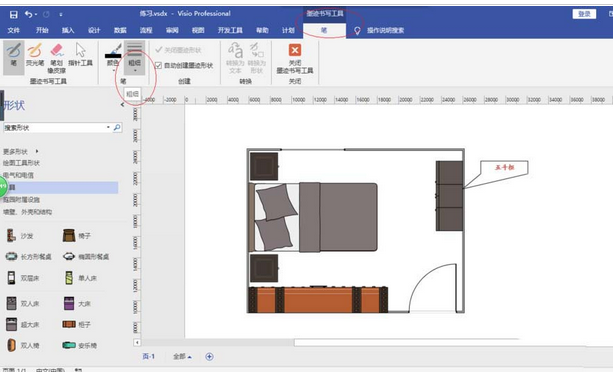Click Convert to Text (转换为文本)
This screenshot has height=372, width=613.
pos(235,58)
